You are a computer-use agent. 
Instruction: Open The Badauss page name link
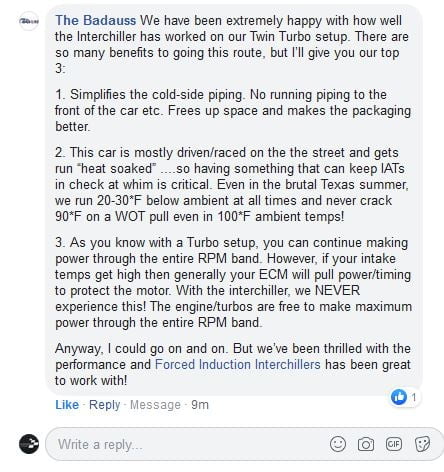(96, 20)
